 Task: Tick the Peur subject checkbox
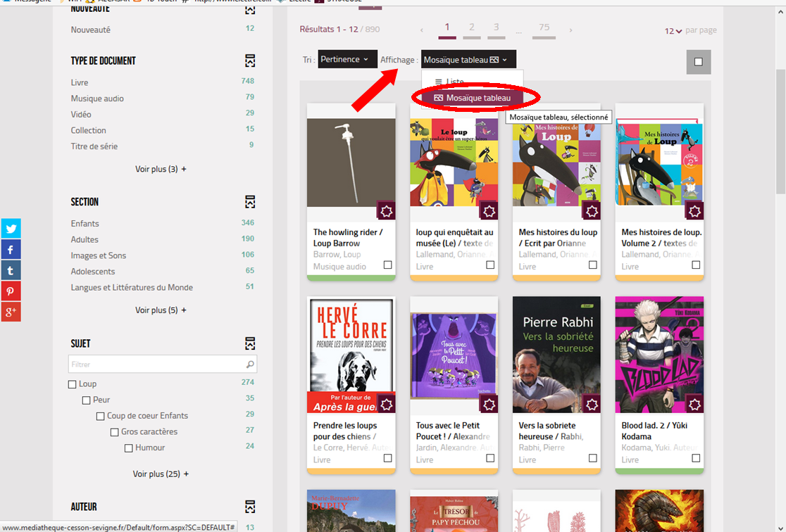86,400
